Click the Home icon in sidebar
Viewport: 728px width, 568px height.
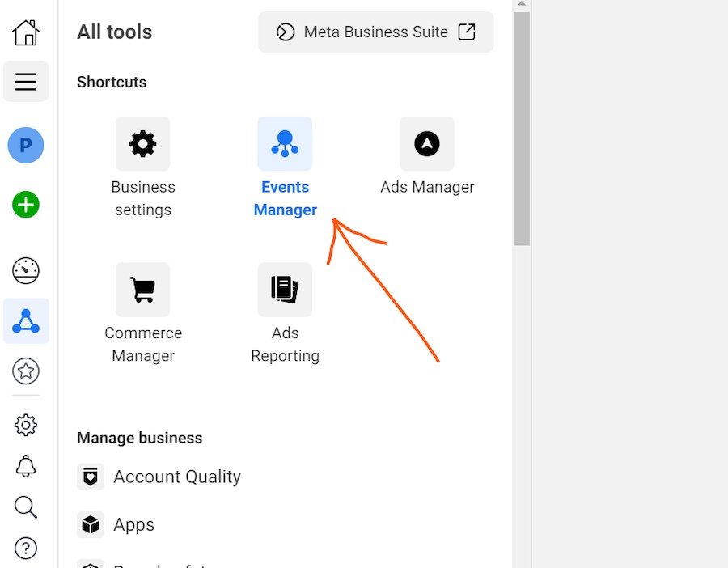pyautogui.click(x=26, y=32)
